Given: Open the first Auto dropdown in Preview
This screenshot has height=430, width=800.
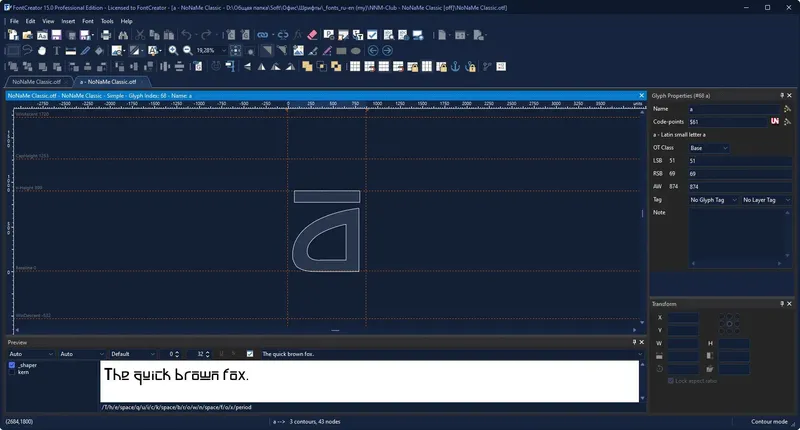Looking at the screenshot, I should (x=31, y=354).
